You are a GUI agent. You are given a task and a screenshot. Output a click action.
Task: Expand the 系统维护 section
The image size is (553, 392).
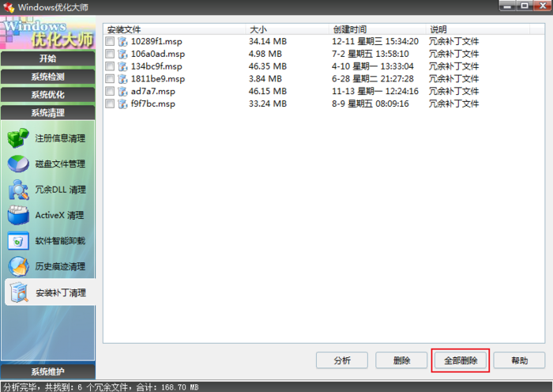click(x=47, y=371)
